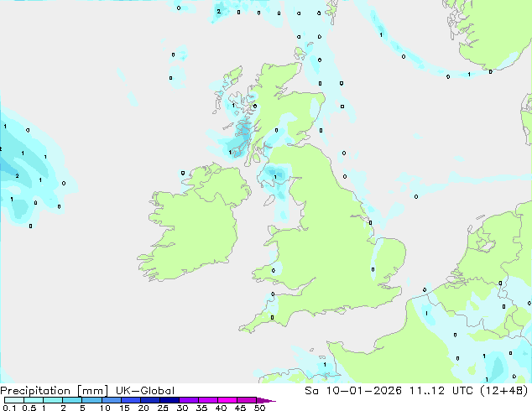
Task: Pick the 15–20 mm legend swatch
Action: (x=130, y=400)
